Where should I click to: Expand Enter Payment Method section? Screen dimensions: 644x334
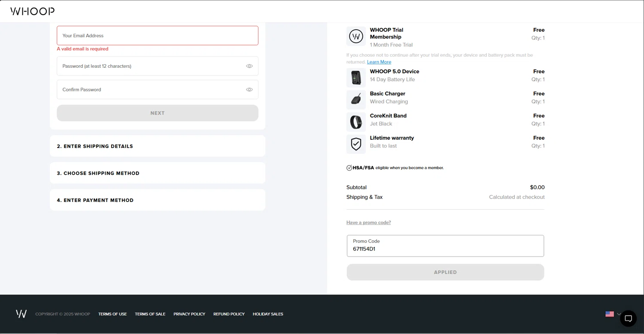point(158,200)
